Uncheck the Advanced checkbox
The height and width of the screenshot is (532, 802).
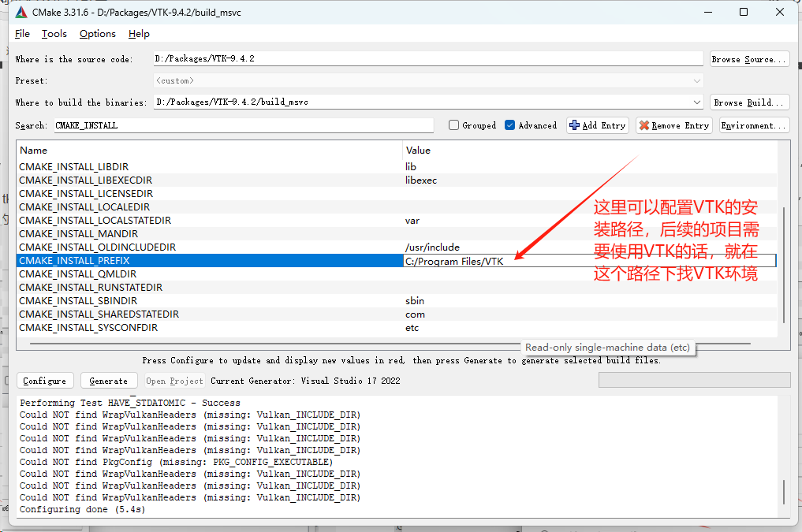tap(510, 125)
